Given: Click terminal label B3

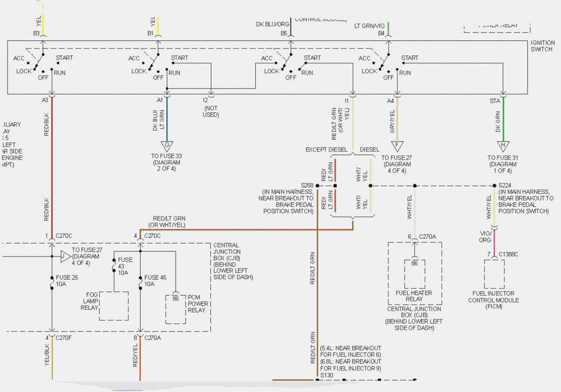Looking at the screenshot, I should point(36,33).
